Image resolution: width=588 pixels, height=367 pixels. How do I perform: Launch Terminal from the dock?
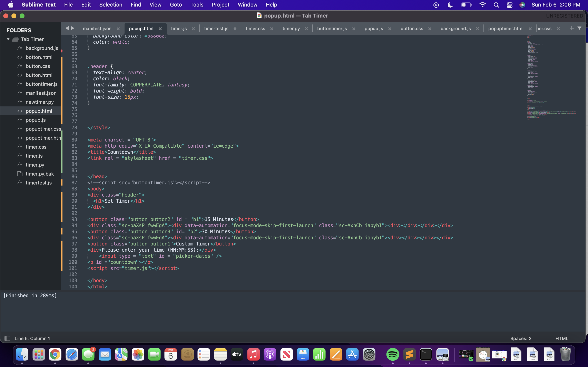click(x=426, y=354)
